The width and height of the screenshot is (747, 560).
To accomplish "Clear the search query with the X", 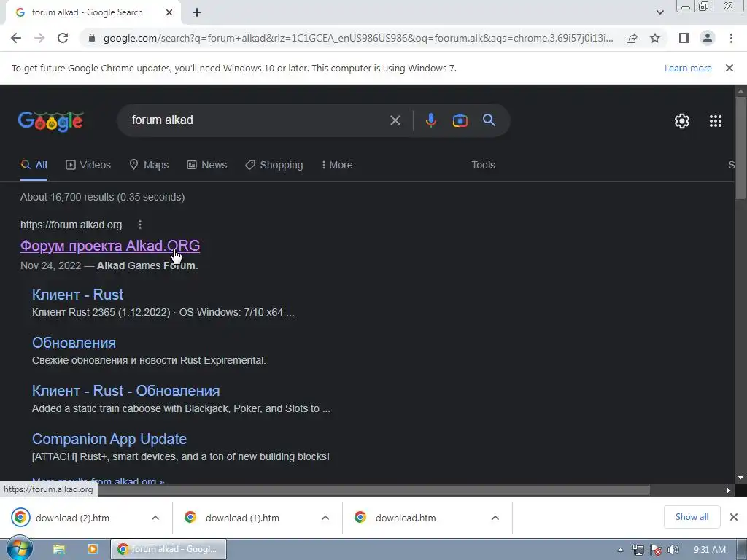I will click(x=395, y=120).
